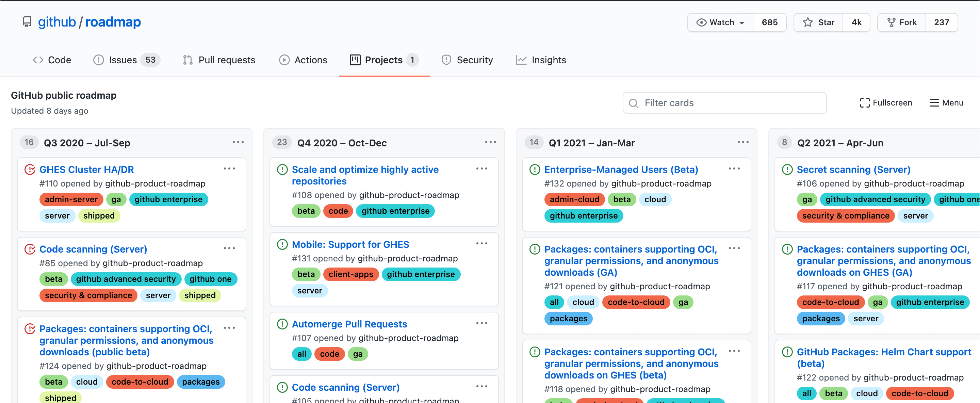
Task: Open the project Menu hamburger
Action: click(x=946, y=103)
